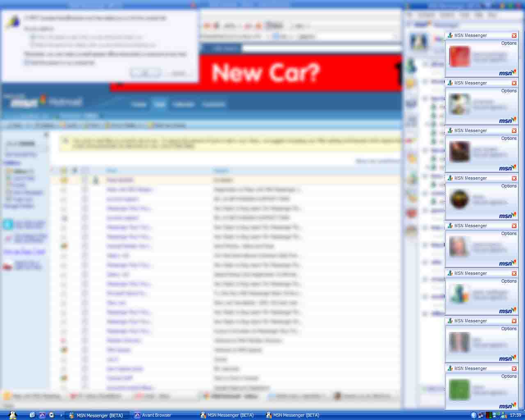Open the penguin Start button on the taskbar

(13, 415)
